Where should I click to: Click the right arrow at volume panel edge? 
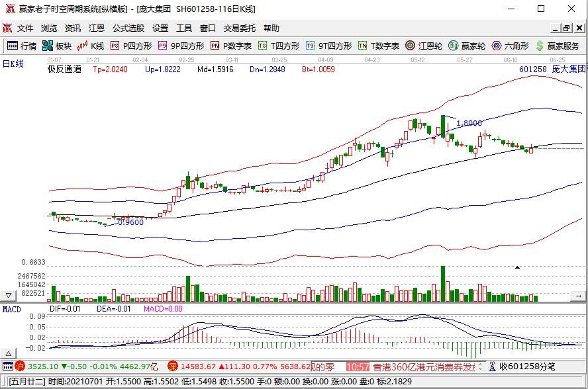click(578, 296)
